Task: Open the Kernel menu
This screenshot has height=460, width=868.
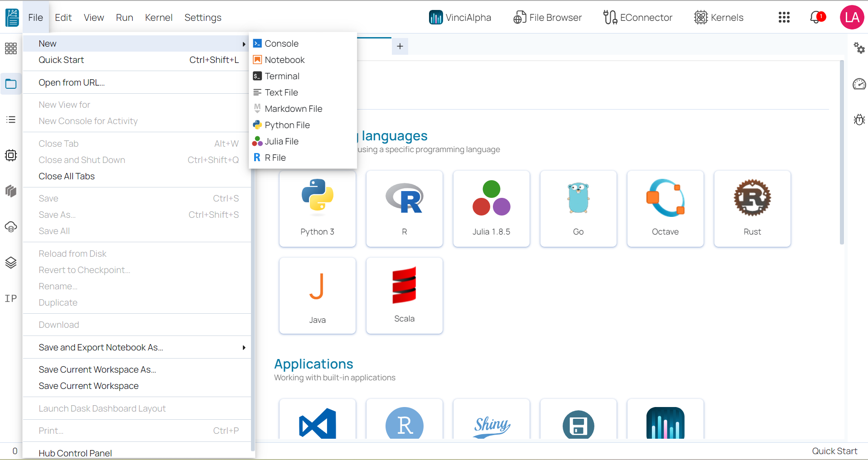Action: coord(159,18)
